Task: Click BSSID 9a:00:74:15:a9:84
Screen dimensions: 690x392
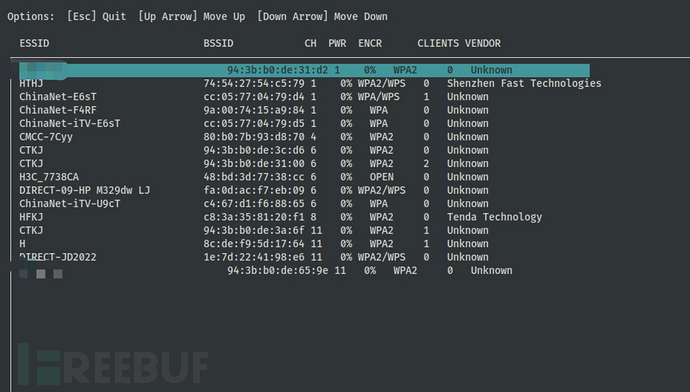Action: (254, 110)
